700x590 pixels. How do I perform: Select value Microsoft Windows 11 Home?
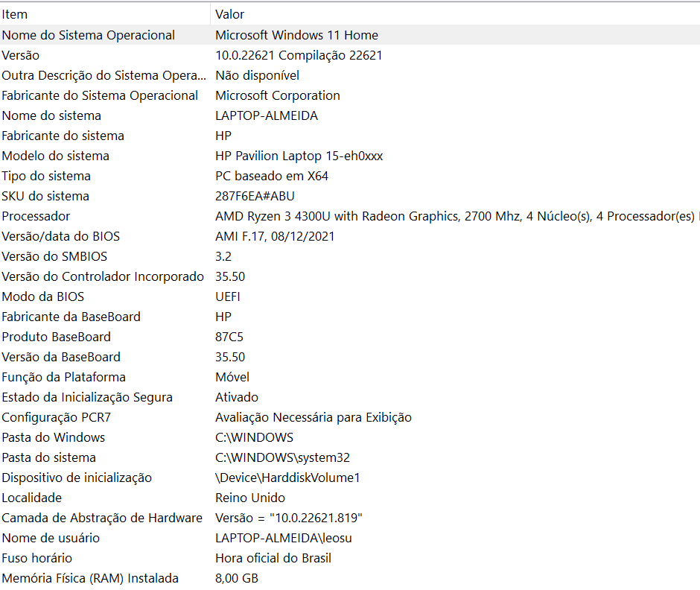[x=296, y=35]
